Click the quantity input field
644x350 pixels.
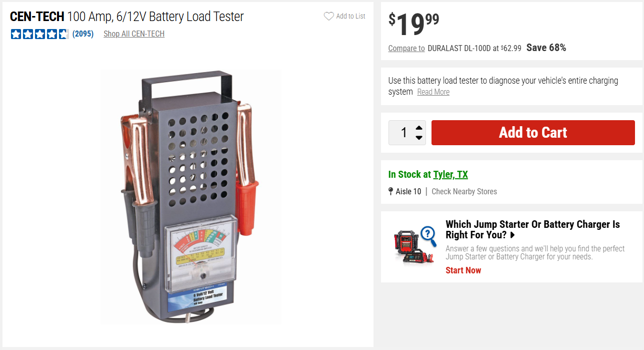tap(403, 133)
